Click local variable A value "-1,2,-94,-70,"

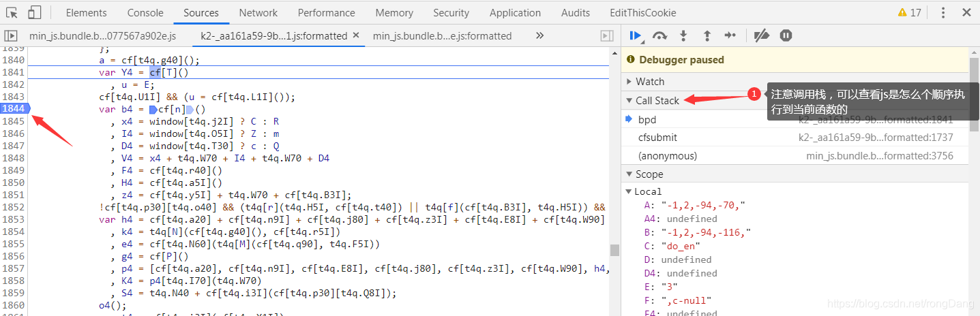[x=703, y=204]
